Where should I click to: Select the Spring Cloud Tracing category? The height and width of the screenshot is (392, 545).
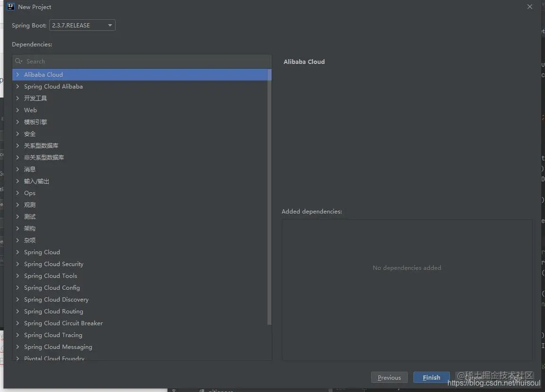click(140, 335)
